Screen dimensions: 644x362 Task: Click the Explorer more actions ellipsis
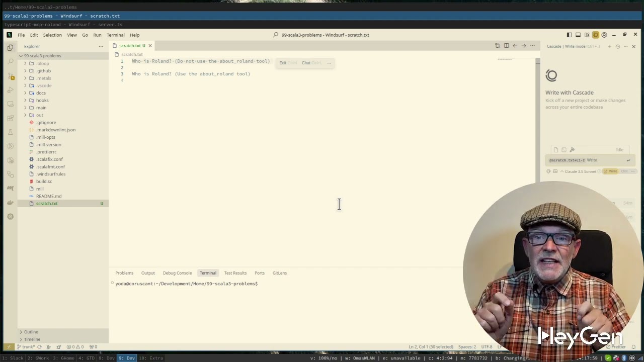click(101, 46)
